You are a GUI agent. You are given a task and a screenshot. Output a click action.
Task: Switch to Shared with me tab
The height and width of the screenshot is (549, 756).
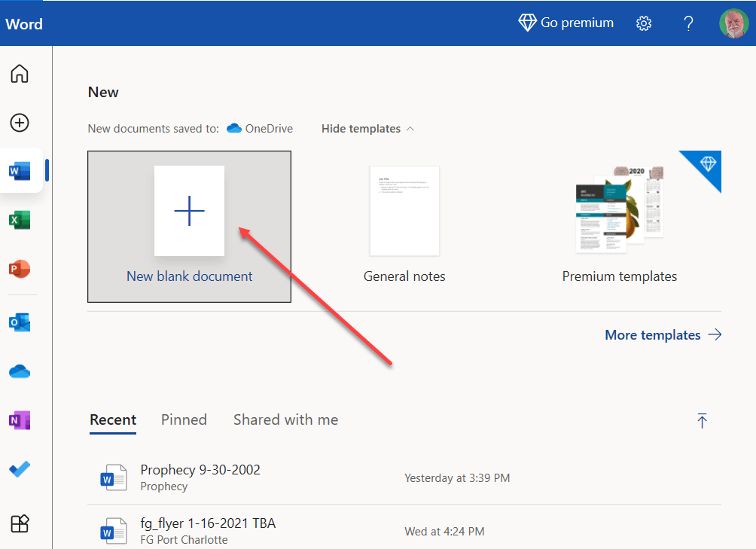tap(286, 419)
